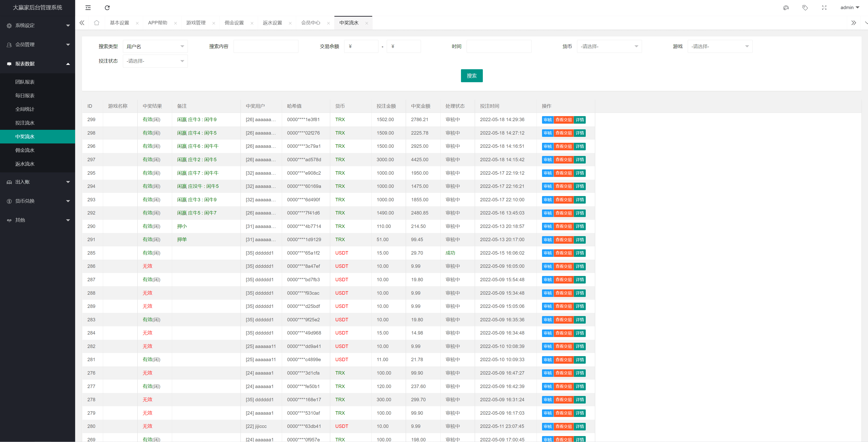Click the sidebar collapse menu icon
This screenshot has width=868, height=442.
pyautogui.click(x=88, y=8)
